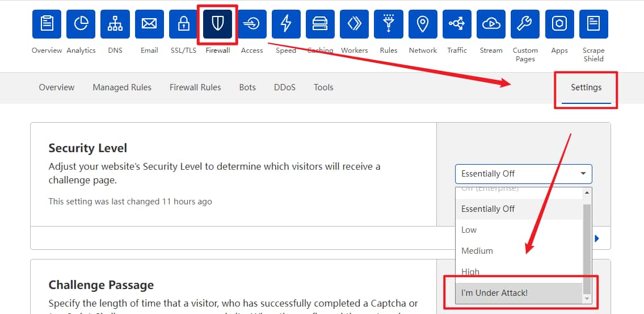Switch to the DDoS tab
This screenshot has height=314, width=644.
(x=285, y=87)
